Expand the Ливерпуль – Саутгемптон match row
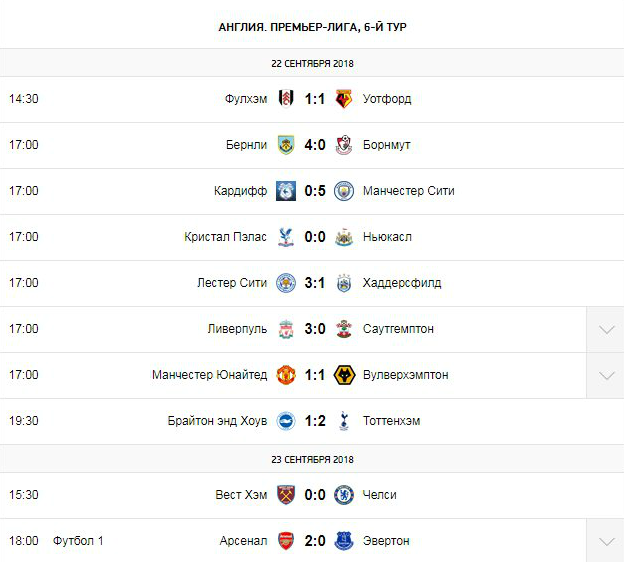This screenshot has height=562, width=624. click(605, 330)
